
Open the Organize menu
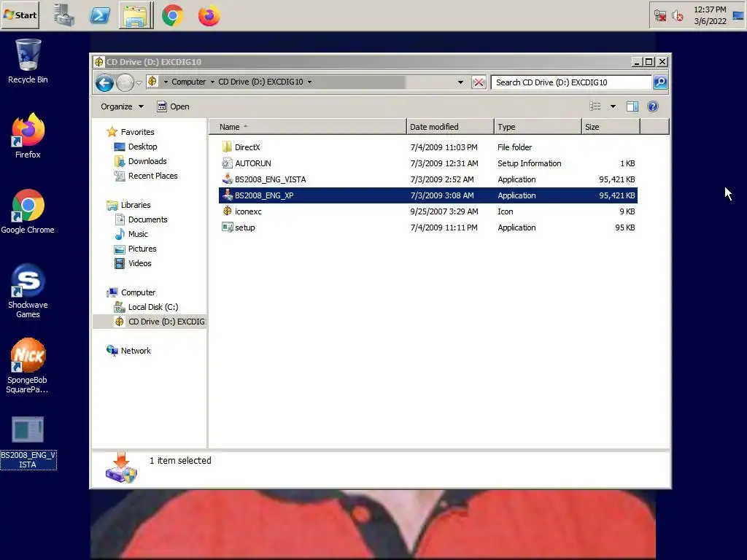pyautogui.click(x=122, y=106)
